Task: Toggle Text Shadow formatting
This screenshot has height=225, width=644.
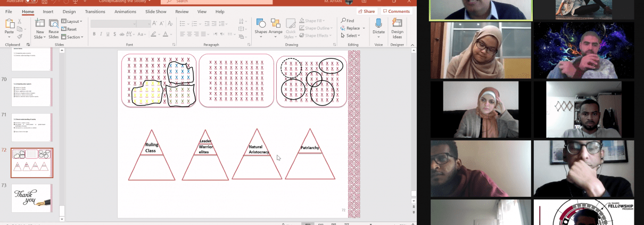Action: tap(115, 34)
